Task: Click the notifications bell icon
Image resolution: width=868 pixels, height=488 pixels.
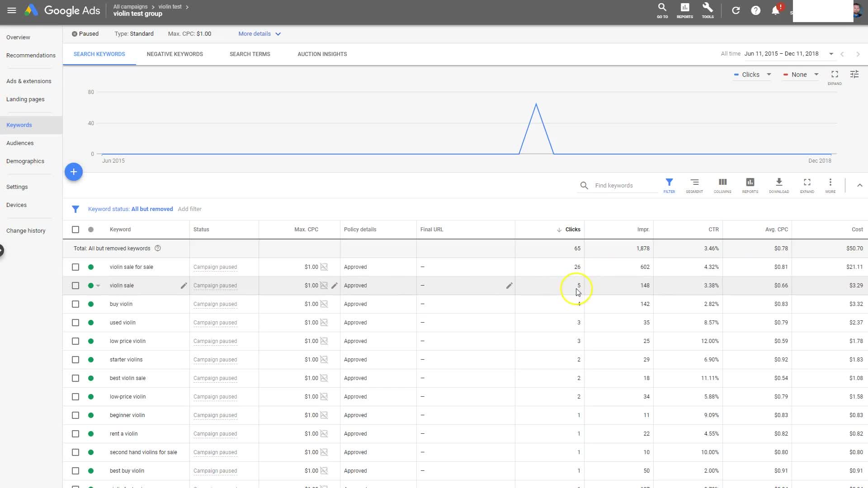Action: point(775,10)
